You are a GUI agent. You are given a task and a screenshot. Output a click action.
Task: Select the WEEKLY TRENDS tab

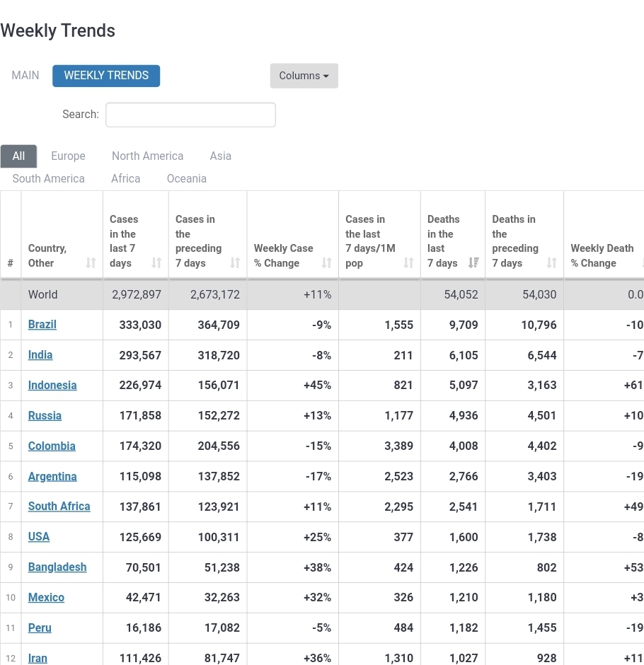coord(106,76)
